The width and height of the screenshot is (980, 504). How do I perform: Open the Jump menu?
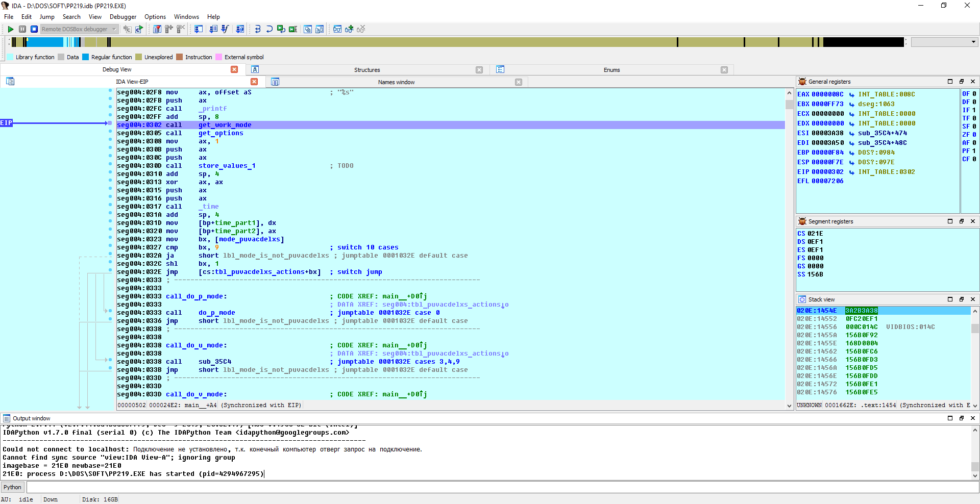point(47,17)
